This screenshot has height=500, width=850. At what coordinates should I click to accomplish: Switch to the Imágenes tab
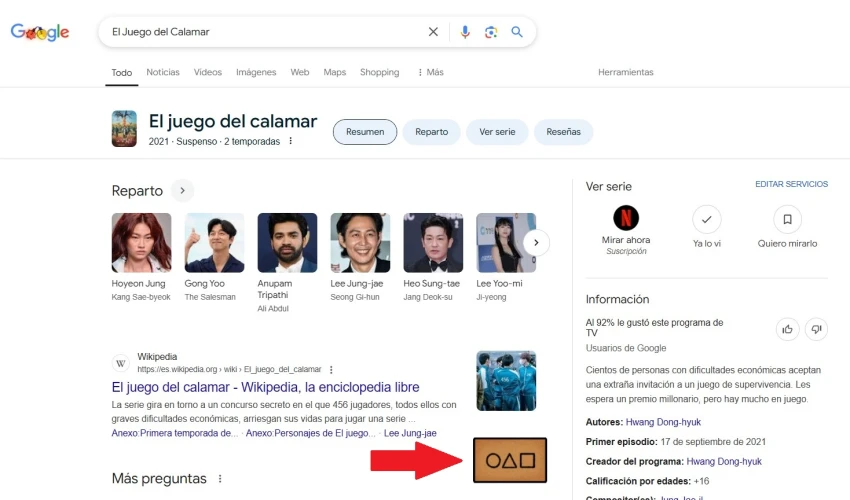tap(256, 72)
